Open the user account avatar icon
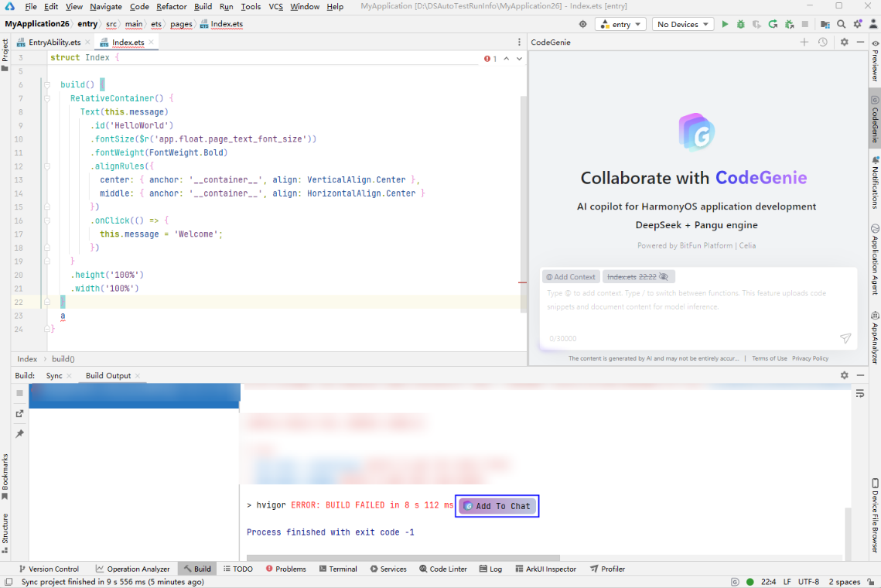This screenshot has height=588, width=881. pos(873,24)
